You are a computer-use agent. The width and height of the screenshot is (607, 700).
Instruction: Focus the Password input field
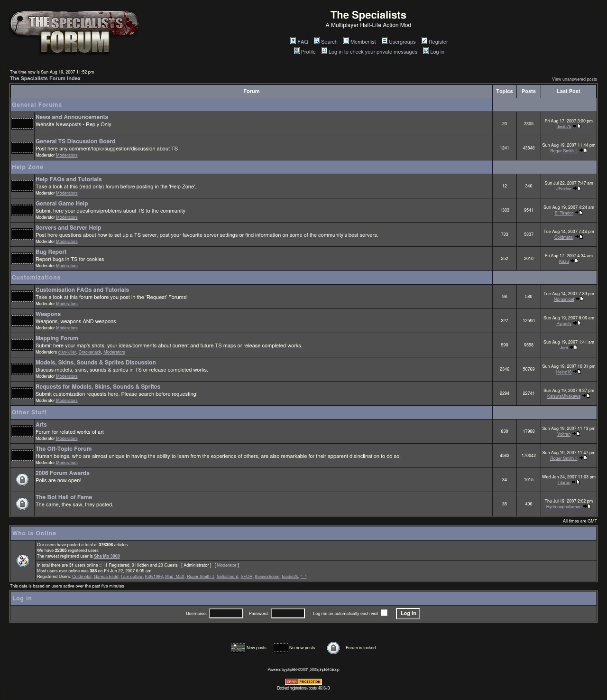(288, 614)
